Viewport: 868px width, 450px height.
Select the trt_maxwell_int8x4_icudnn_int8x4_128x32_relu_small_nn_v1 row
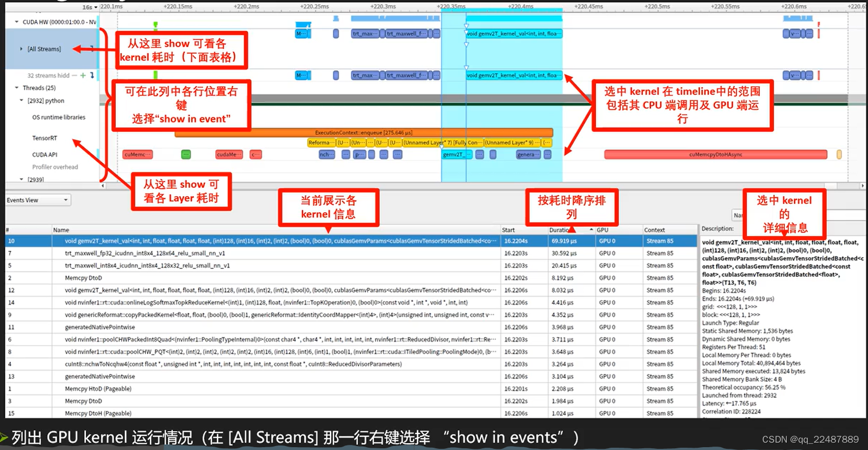point(351,266)
